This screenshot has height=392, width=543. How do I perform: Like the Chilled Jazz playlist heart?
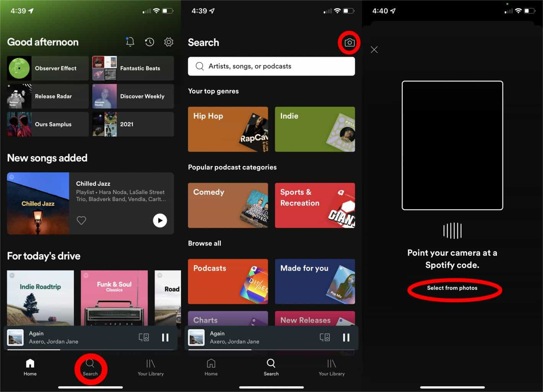tap(81, 220)
